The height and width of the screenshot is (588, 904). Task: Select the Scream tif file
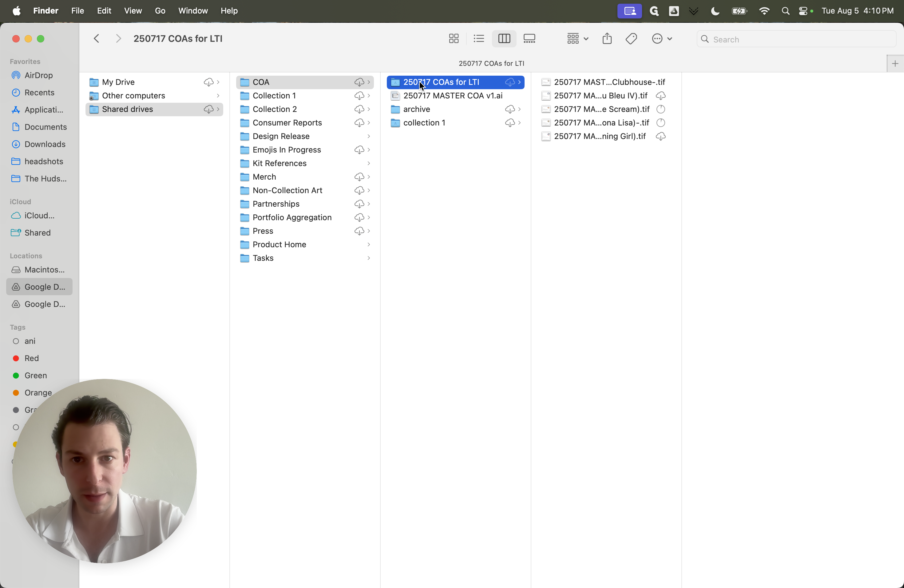pos(606,109)
